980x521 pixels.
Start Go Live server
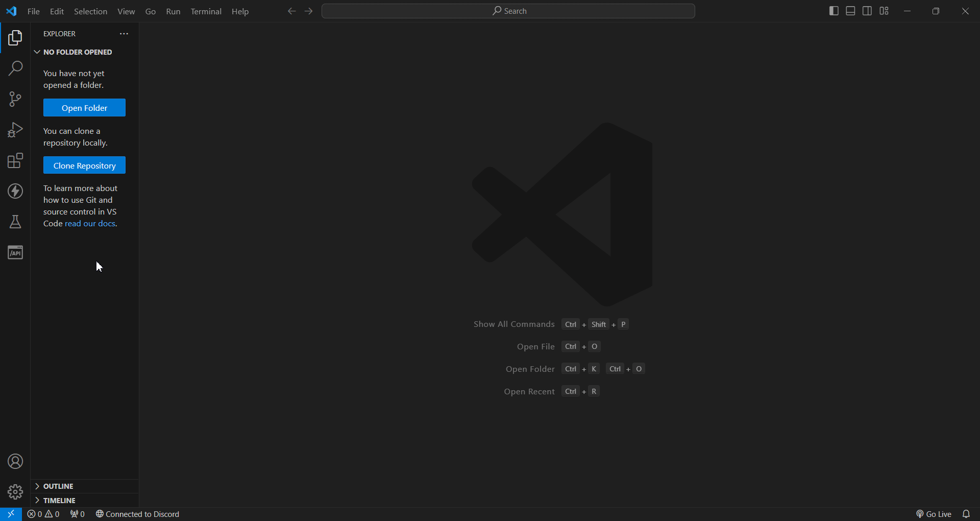click(934, 514)
